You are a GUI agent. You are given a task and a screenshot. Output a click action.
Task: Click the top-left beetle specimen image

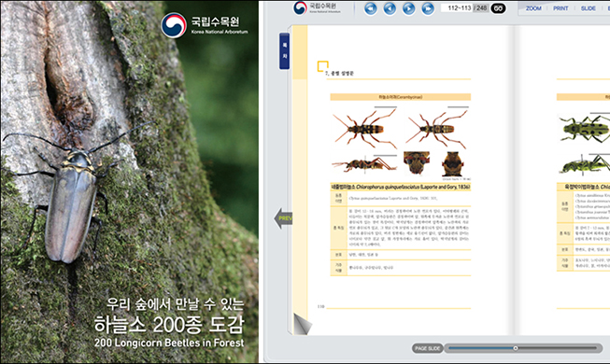(x=365, y=128)
